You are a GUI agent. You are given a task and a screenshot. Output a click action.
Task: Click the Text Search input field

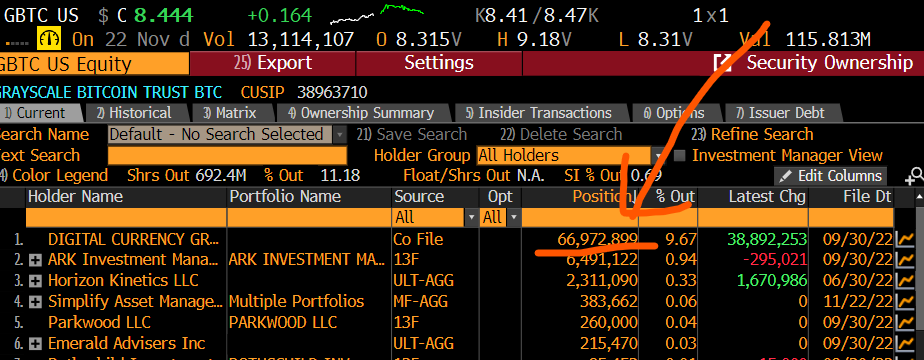coord(227,156)
